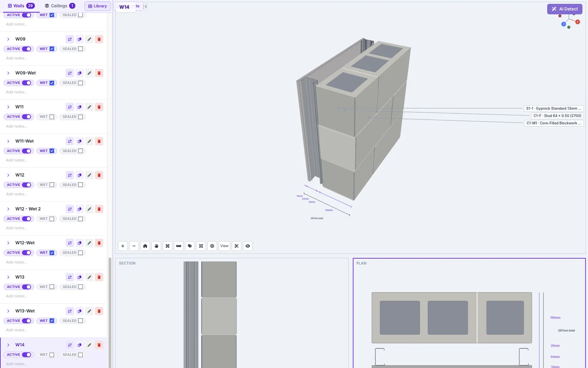
Task: Expand wall W14 chevron
Action: click(8, 345)
